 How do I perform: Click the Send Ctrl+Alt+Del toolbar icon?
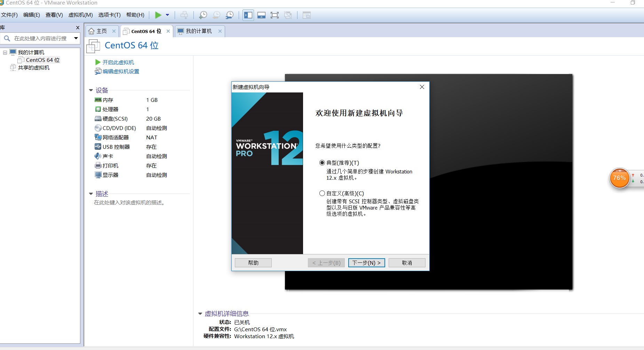tap(184, 15)
